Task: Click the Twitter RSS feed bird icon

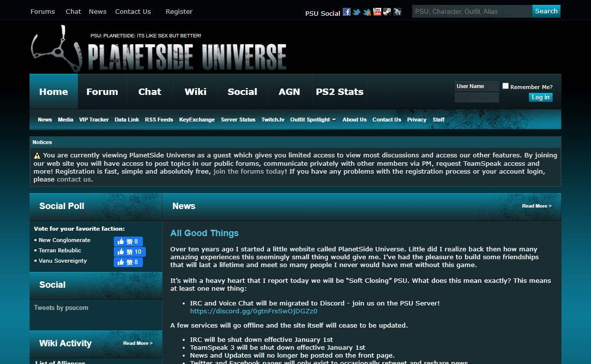Action: pyautogui.click(x=367, y=12)
